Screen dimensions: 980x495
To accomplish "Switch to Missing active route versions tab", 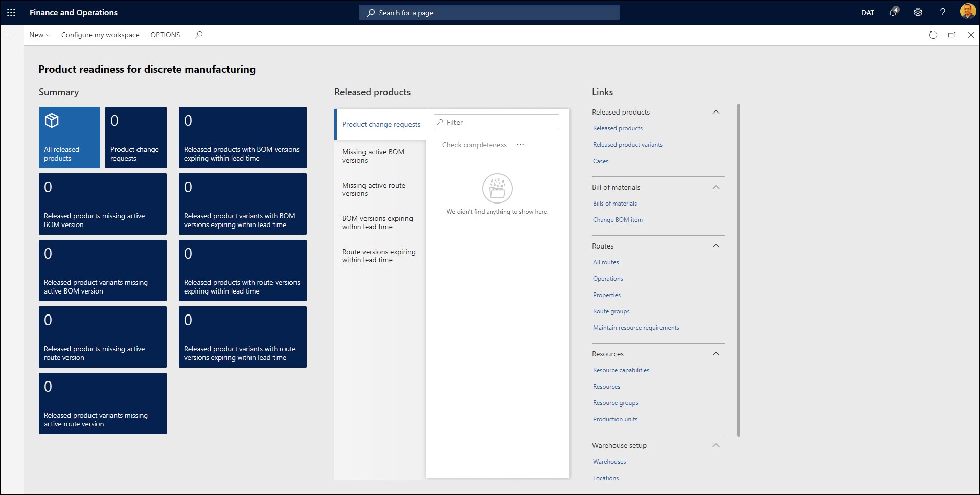I will click(380, 189).
